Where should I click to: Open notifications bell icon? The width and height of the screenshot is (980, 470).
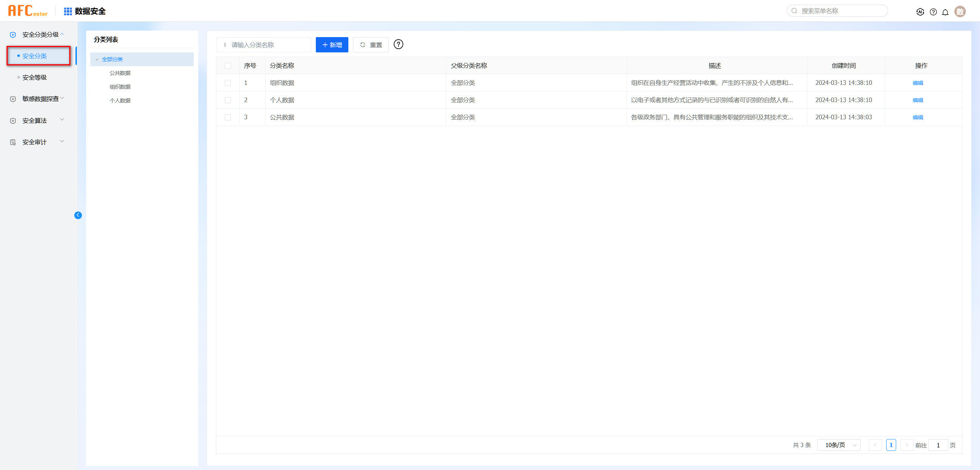pyautogui.click(x=945, y=12)
